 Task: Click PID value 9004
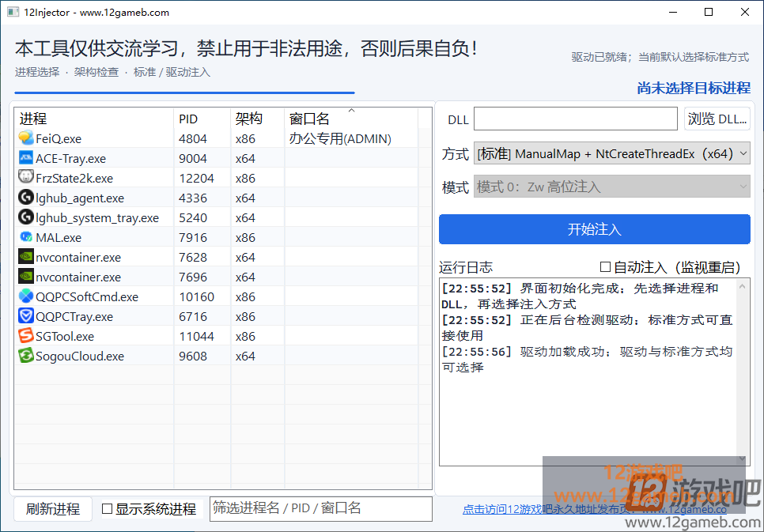tap(193, 158)
